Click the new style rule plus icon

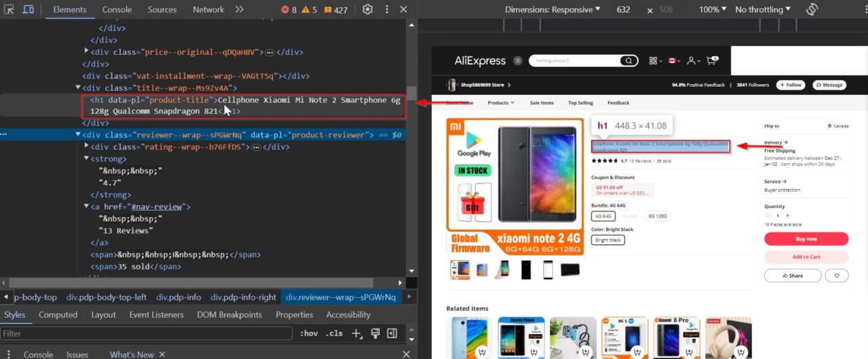356,333
